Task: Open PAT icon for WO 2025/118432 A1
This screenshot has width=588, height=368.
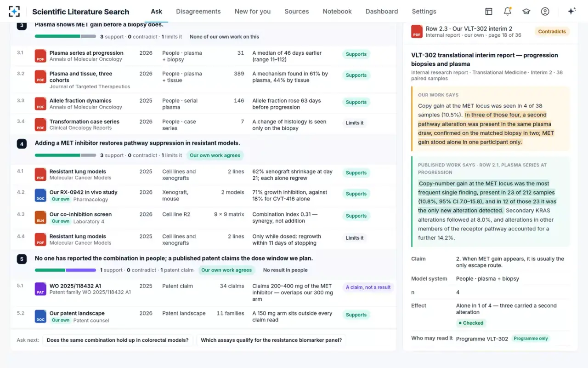Action: 40,289
